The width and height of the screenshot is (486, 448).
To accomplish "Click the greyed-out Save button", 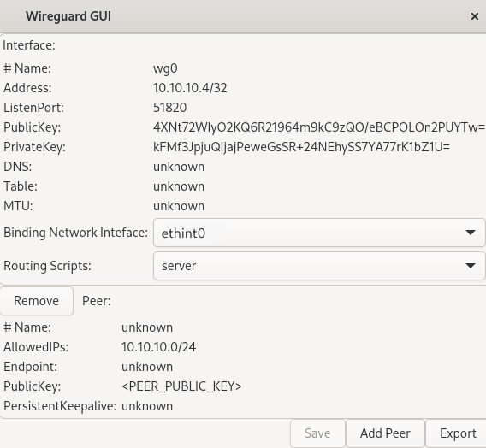I will pos(317,433).
